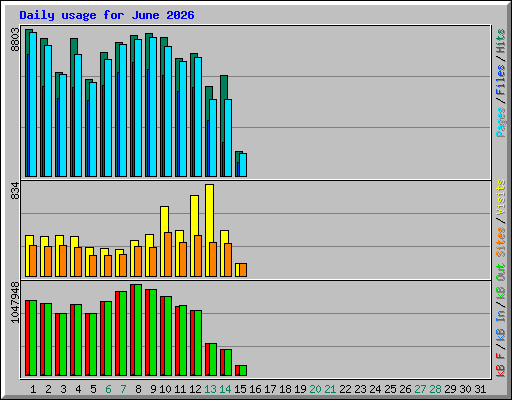512x400 pixels.
Task: Click the "Daily usage for June 2026" title
Action: pyautogui.click(x=107, y=15)
